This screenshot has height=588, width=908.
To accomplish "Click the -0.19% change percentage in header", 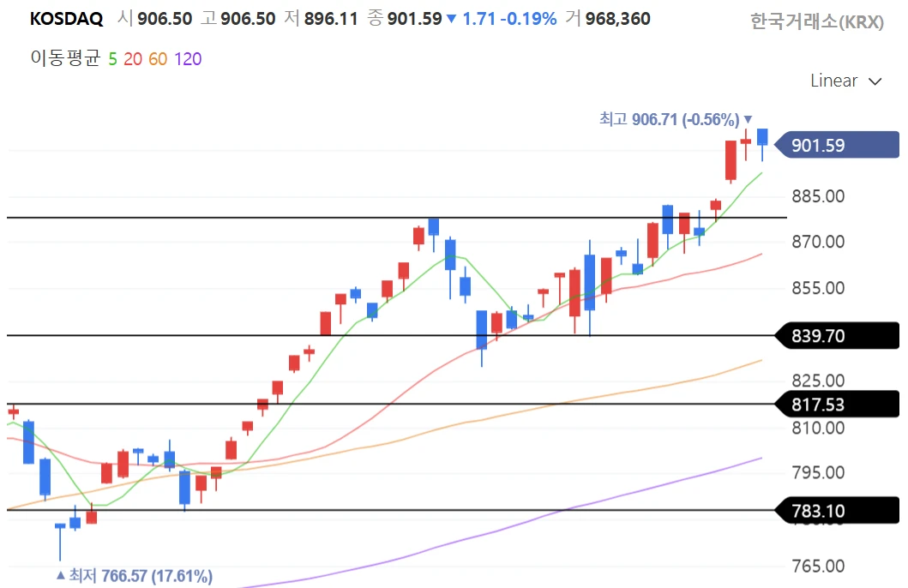I will coord(530,19).
